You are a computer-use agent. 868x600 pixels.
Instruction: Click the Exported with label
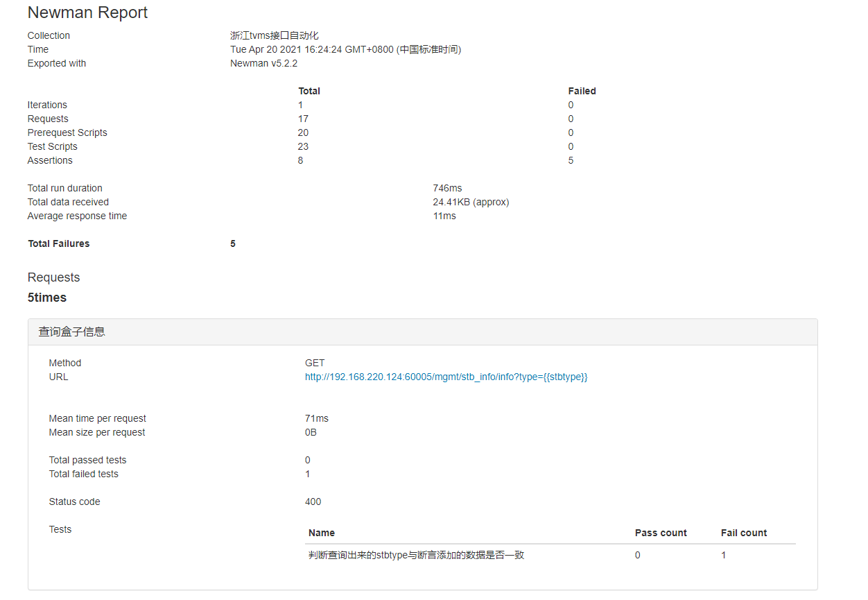click(x=57, y=63)
